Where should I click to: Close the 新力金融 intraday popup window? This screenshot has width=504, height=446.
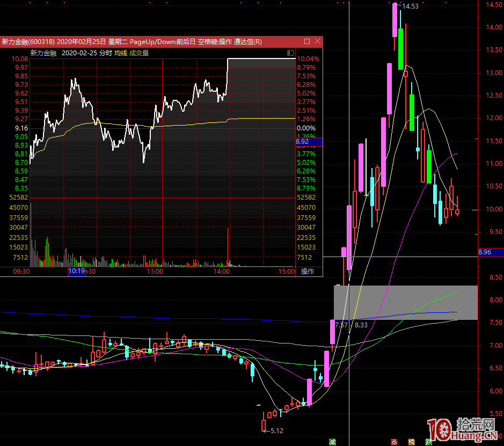[x=318, y=41]
